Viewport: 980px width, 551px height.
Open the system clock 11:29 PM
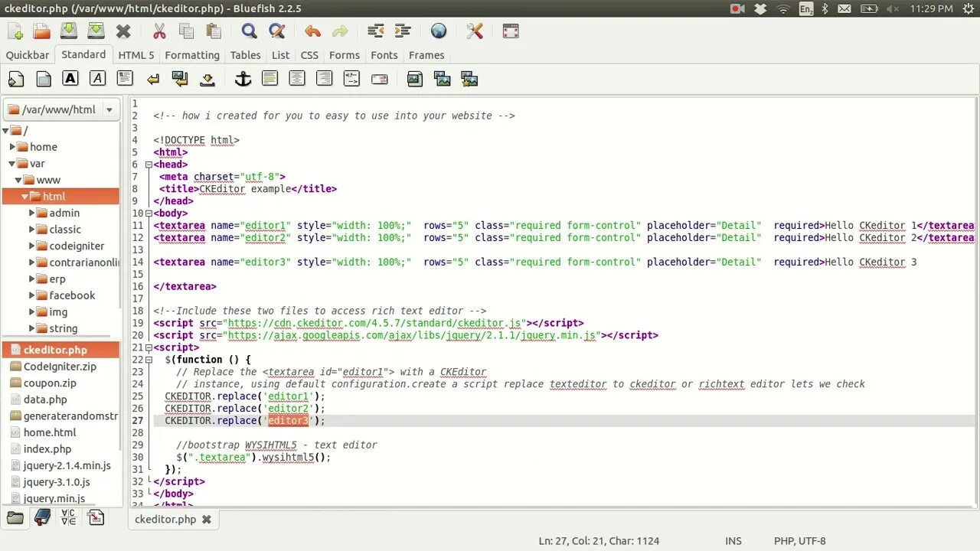pos(932,8)
